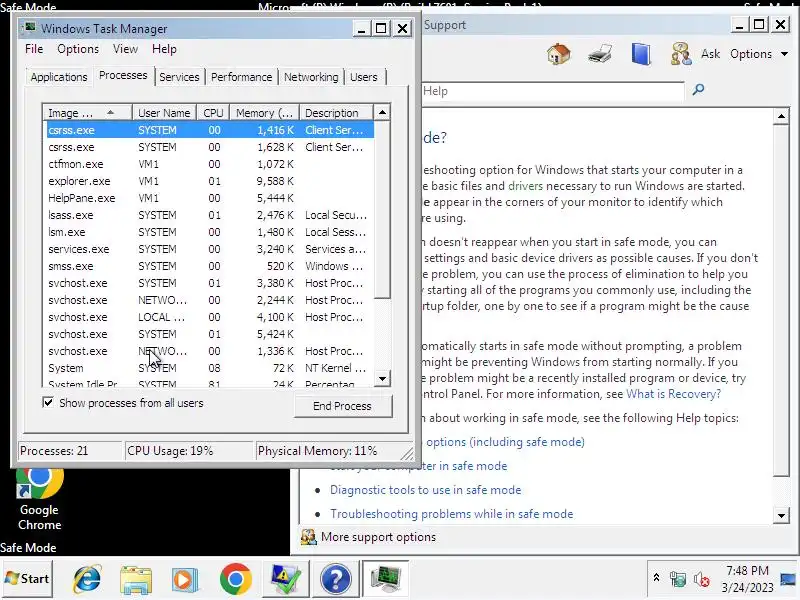Switch to the Performance tab
This screenshot has width=800, height=600.
click(241, 77)
